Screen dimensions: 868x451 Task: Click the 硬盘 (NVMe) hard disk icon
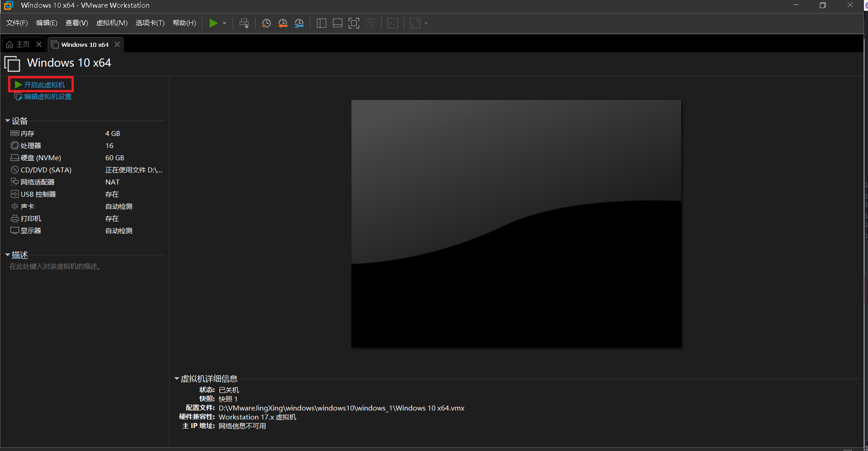click(15, 158)
